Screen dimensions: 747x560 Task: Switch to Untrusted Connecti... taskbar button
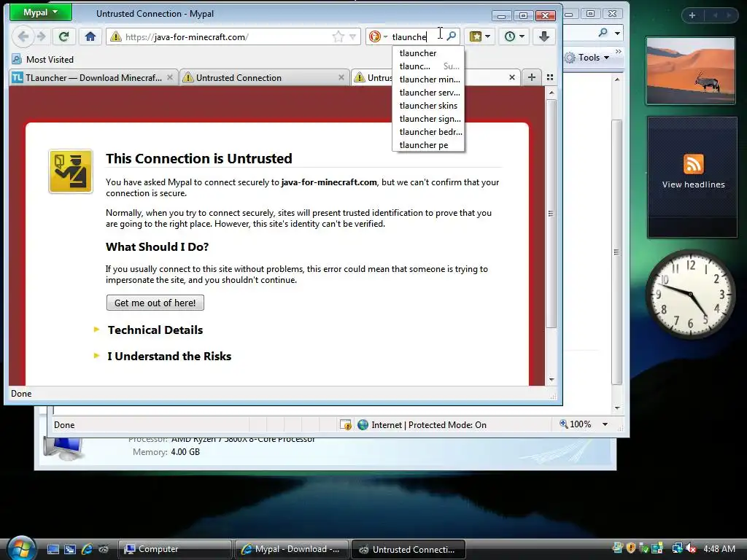[x=409, y=549]
